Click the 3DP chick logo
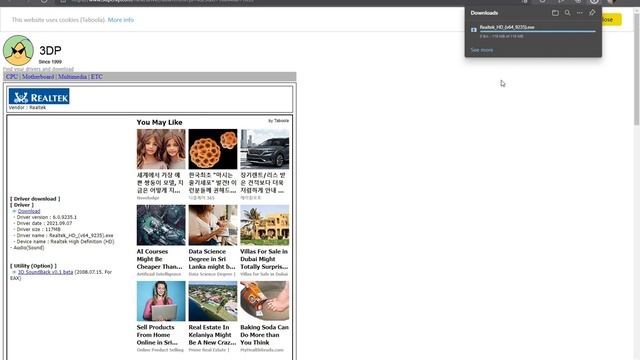640x360 pixels. click(x=18, y=50)
